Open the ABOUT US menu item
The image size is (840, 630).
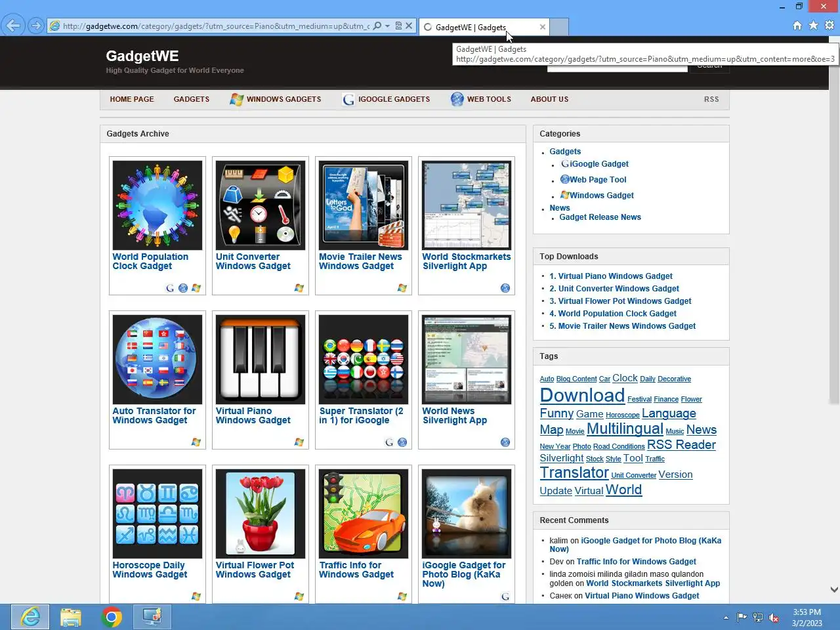(549, 99)
